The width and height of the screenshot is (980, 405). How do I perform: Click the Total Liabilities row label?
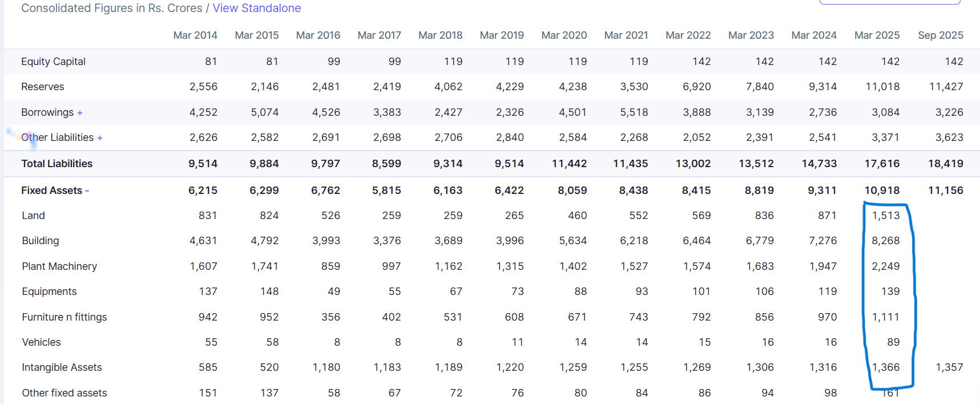tap(57, 164)
